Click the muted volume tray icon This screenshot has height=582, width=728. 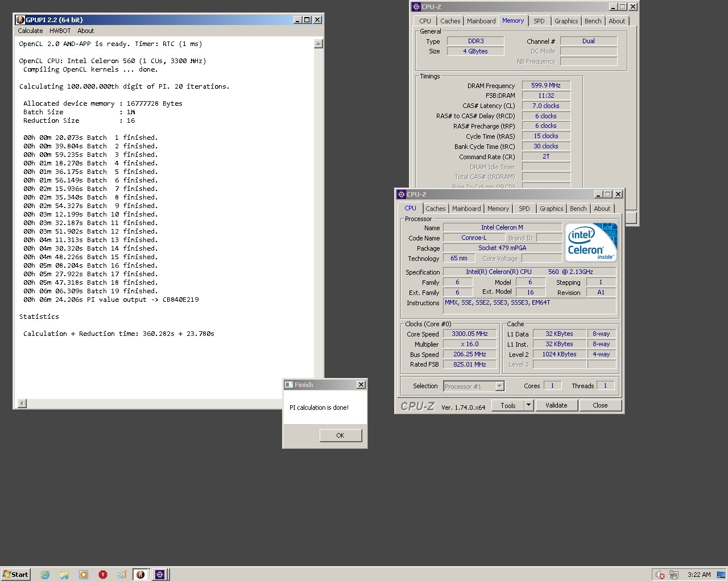pyautogui.click(x=660, y=575)
